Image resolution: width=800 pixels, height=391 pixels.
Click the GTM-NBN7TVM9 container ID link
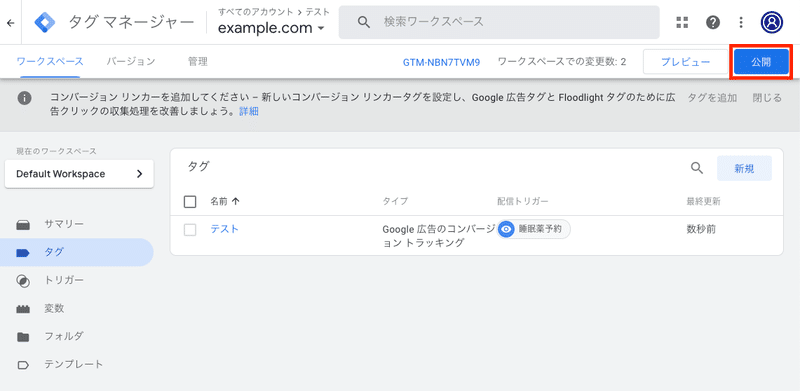click(x=441, y=62)
